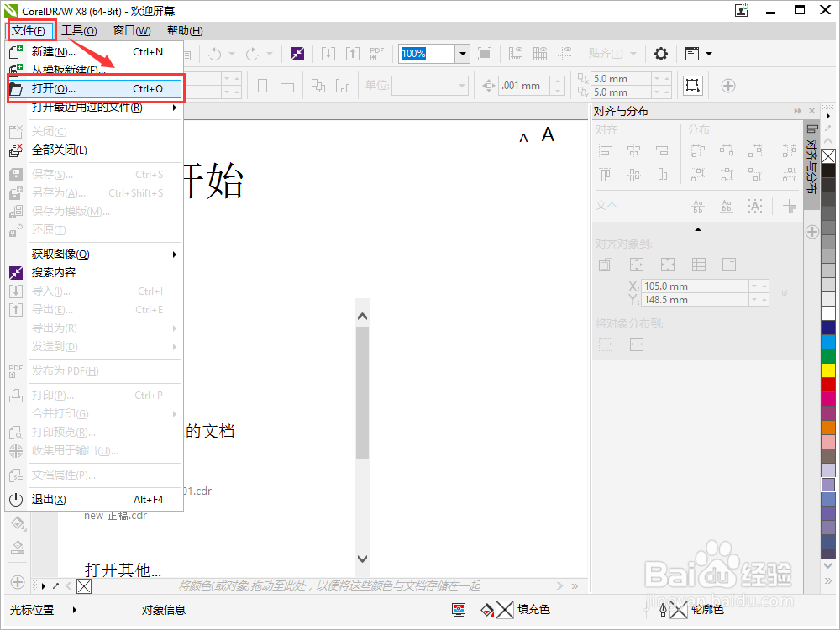The height and width of the screenshot is (630, 840).
Task: Open the zoom level dropdown
Action: [x=463, y=54]
